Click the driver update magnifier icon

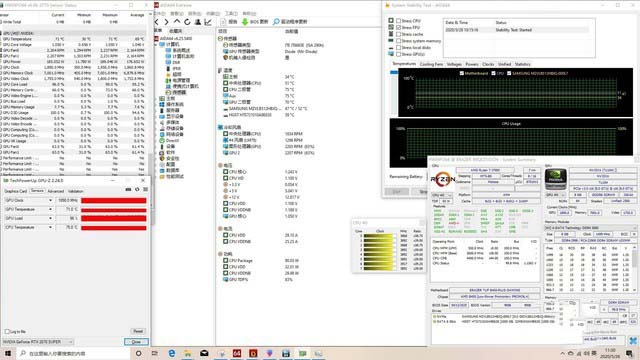coord(276,22)
